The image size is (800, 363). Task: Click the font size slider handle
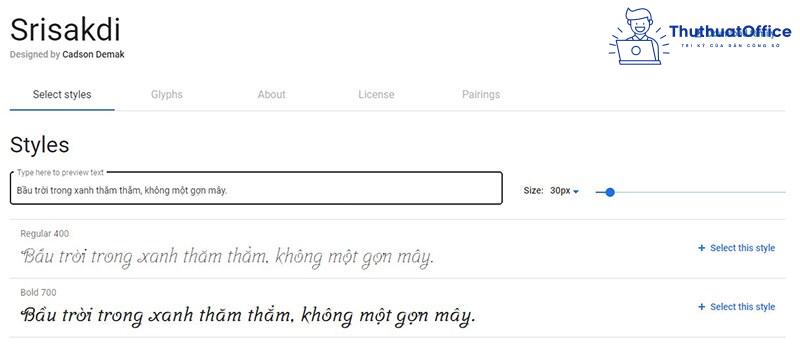point(610,192)
